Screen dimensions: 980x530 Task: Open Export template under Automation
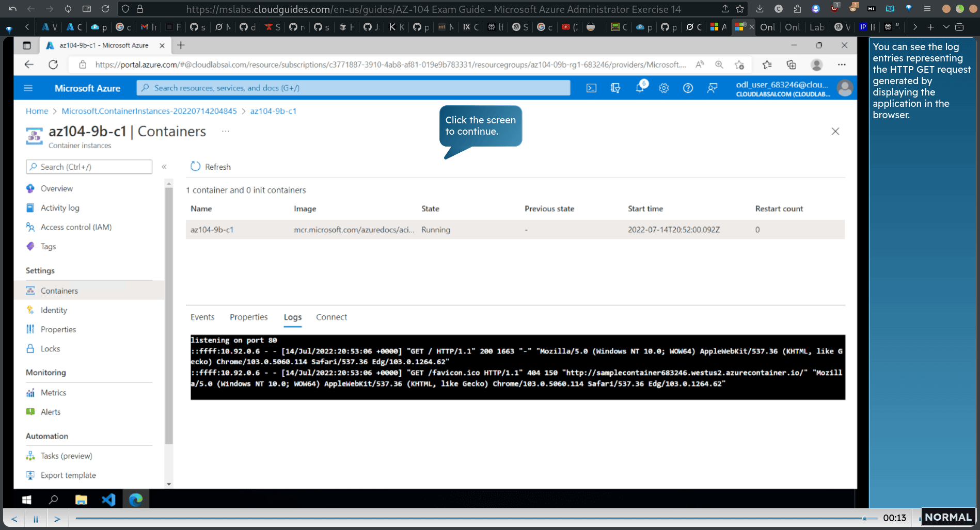tap(68, 475)
